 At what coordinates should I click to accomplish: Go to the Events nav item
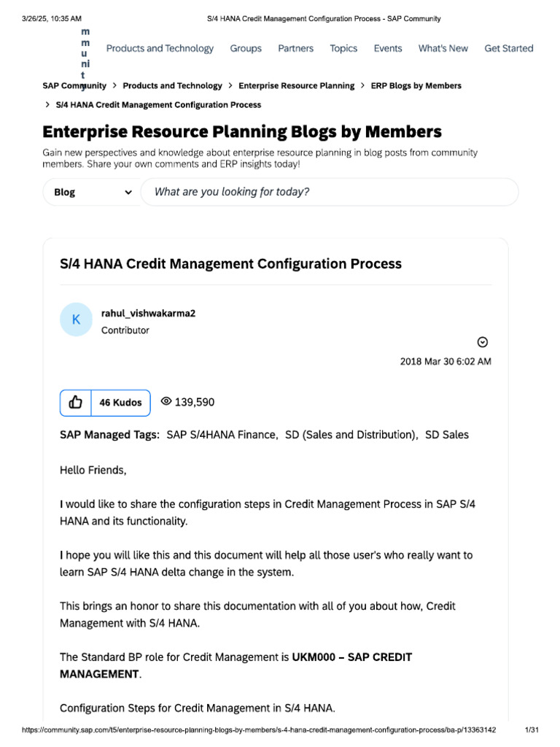coord(388,49)
